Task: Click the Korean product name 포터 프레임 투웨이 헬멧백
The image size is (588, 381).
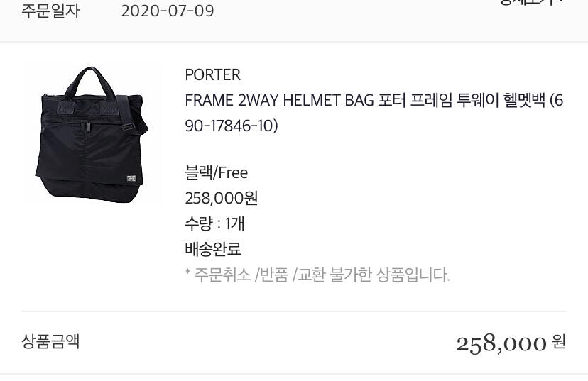Action: tap(462, 101)
